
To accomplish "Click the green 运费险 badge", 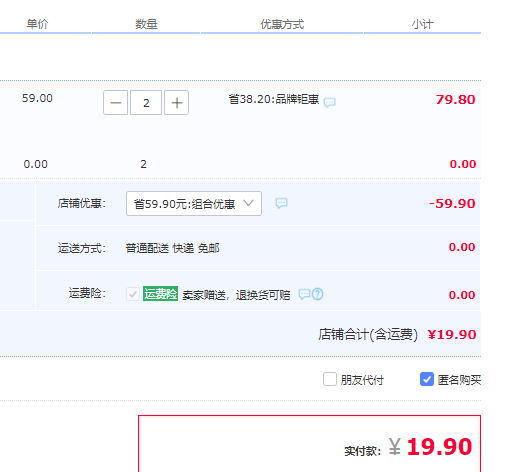I will coord(160,294).
